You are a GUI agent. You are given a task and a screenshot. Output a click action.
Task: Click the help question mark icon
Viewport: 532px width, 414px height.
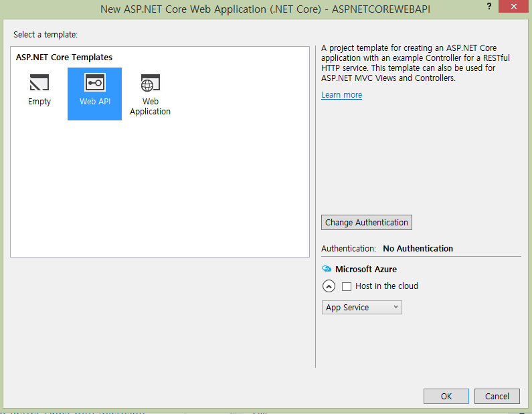(489, 6)
